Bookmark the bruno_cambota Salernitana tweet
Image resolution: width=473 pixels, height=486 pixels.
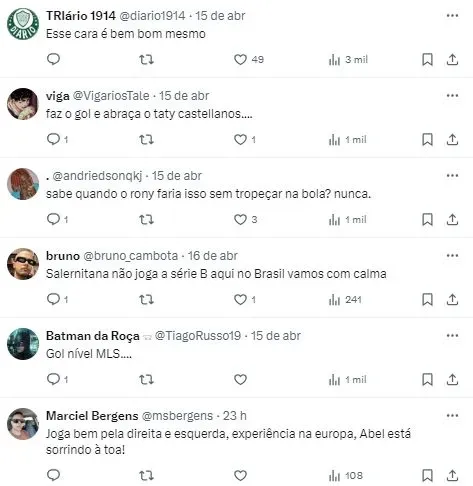[427, 299]
